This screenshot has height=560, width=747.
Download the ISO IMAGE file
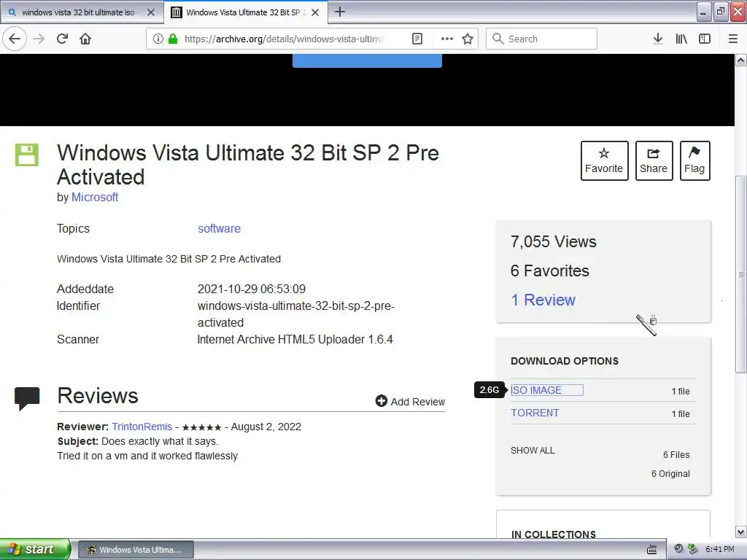536,390
